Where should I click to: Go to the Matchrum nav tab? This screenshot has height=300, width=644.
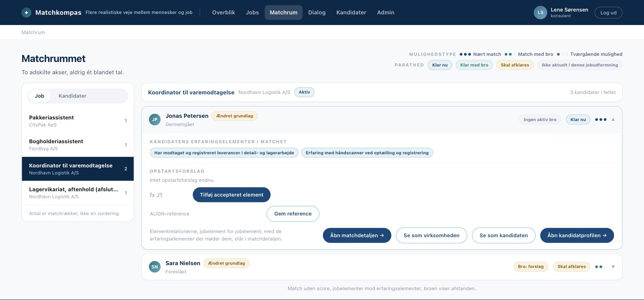click(x=283, y=12)
